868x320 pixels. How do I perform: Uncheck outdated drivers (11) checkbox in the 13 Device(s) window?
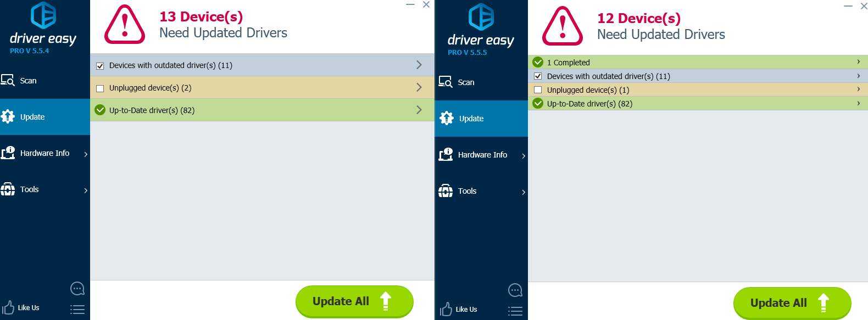coord(100,66)
